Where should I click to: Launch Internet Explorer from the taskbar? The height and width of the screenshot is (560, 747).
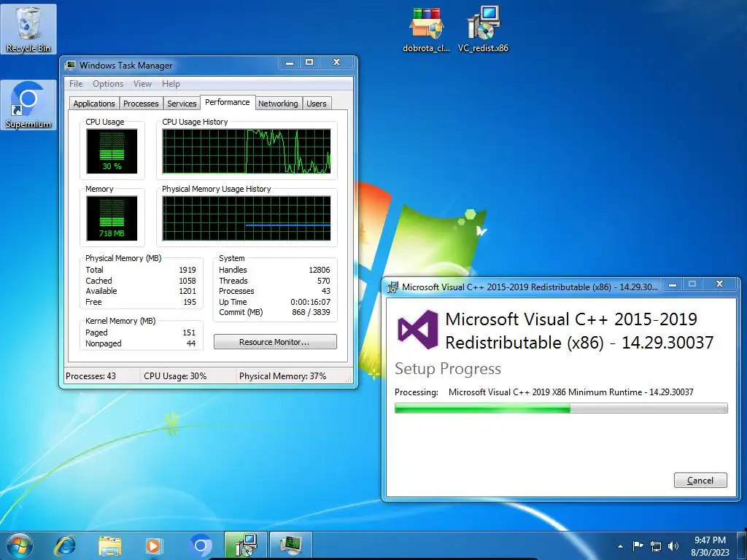pos(65,545)
